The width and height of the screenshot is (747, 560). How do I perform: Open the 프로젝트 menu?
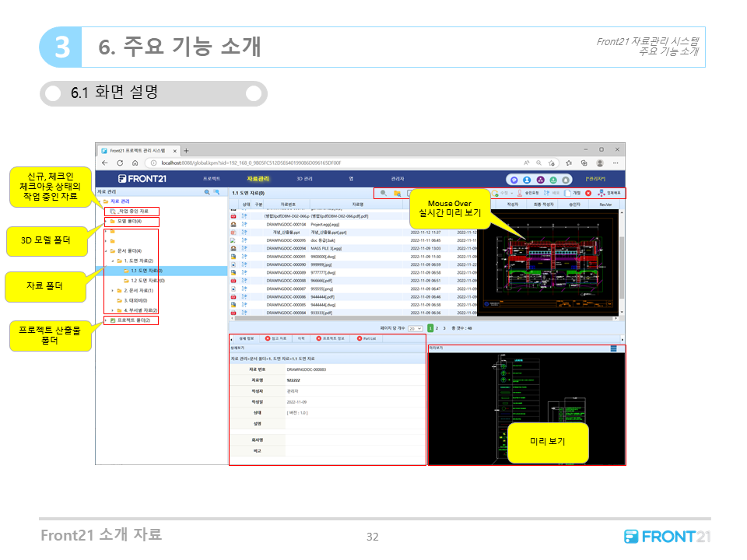tap(212, 179)
